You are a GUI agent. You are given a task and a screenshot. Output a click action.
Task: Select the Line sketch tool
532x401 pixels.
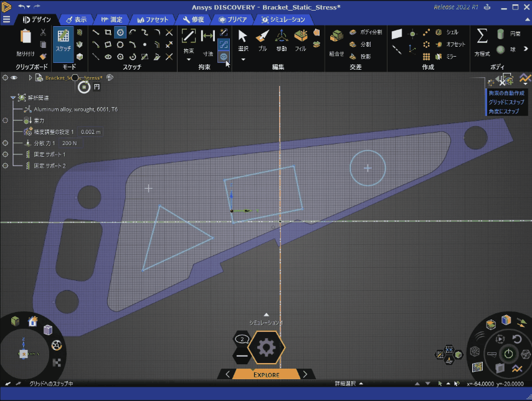tap(96, 32)
